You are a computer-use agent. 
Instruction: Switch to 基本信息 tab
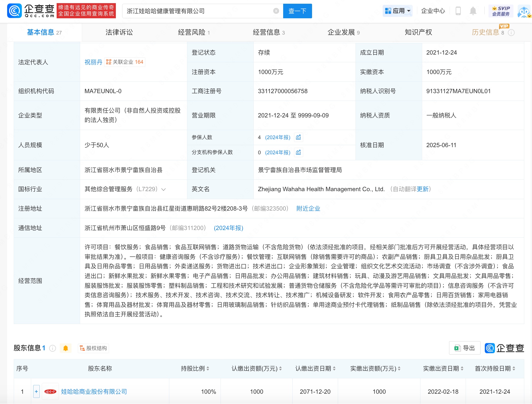click(x=44, y=32)
